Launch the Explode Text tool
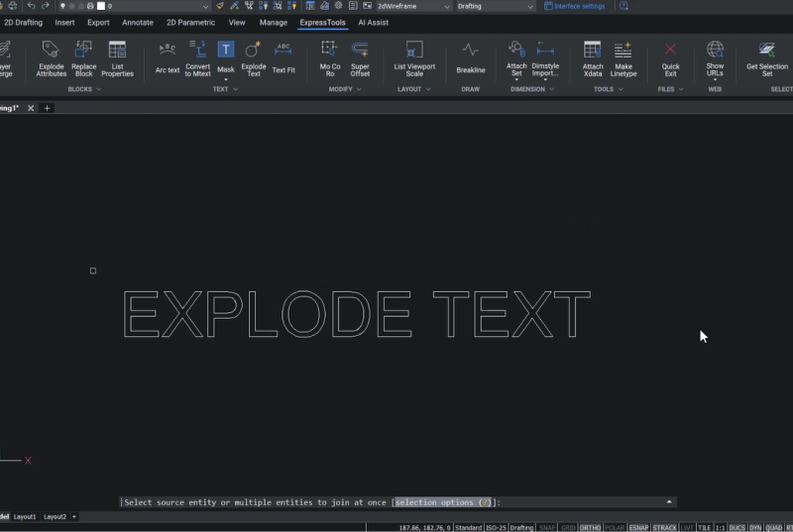 click(254, 59)
